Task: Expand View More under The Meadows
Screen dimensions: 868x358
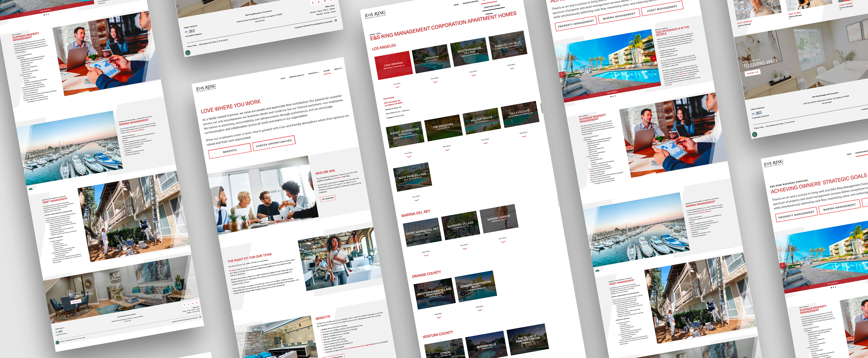Action: (447, 148)
